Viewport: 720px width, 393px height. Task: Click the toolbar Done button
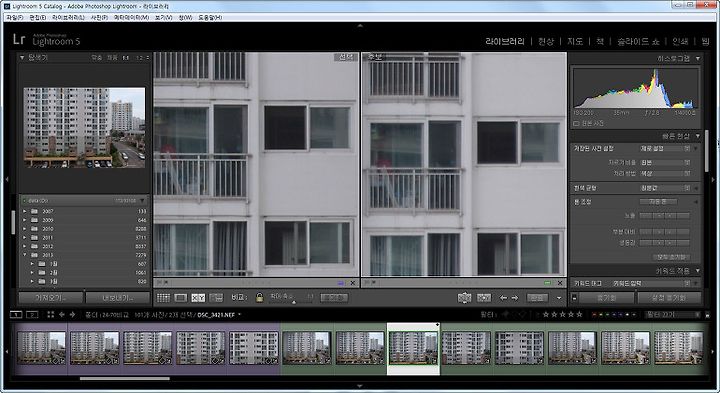537,298
